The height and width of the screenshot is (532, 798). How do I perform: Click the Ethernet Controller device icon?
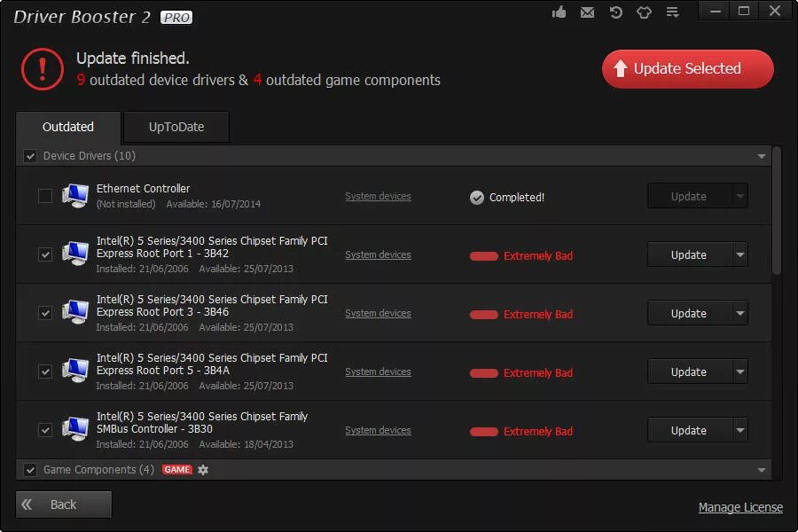click(x=75, y=195)
